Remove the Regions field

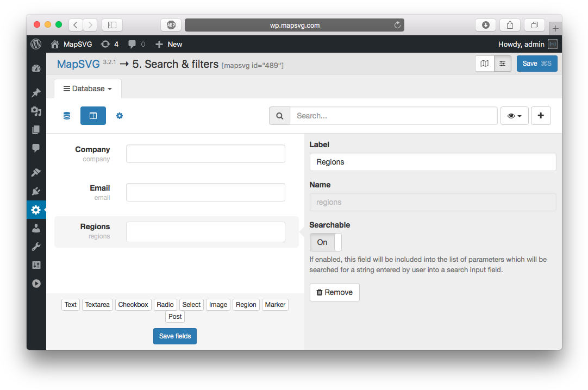334,292
